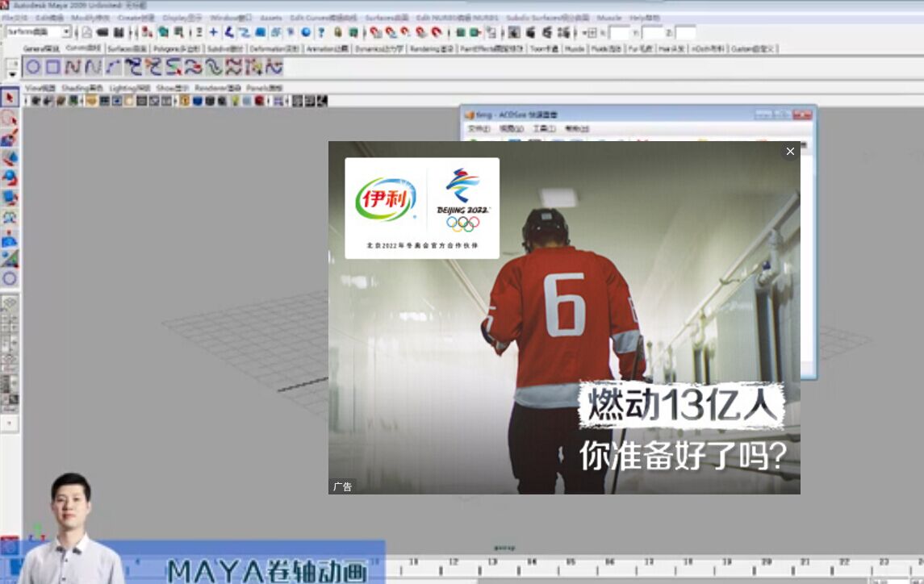Select the arrow Select tool in toolbox

10,98
